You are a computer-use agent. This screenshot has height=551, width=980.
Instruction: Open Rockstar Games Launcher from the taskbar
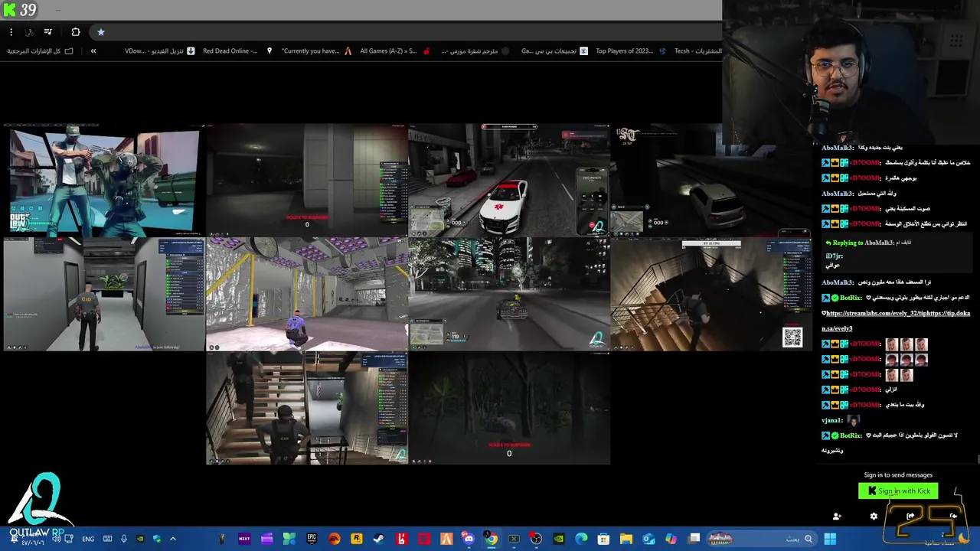point(356,539)
